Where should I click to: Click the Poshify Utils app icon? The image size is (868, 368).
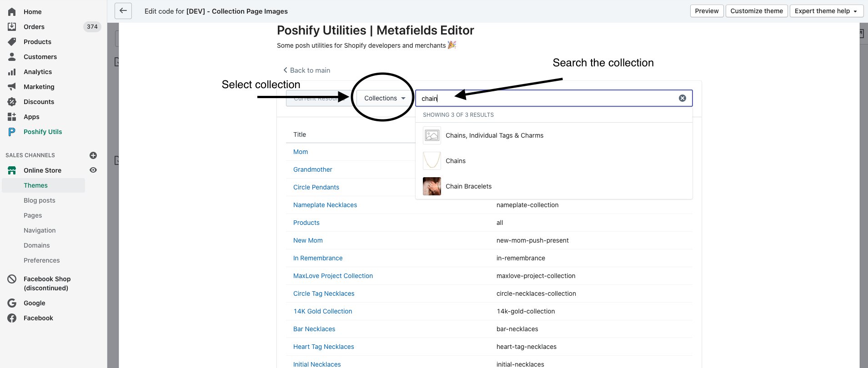tap(12, 132)
